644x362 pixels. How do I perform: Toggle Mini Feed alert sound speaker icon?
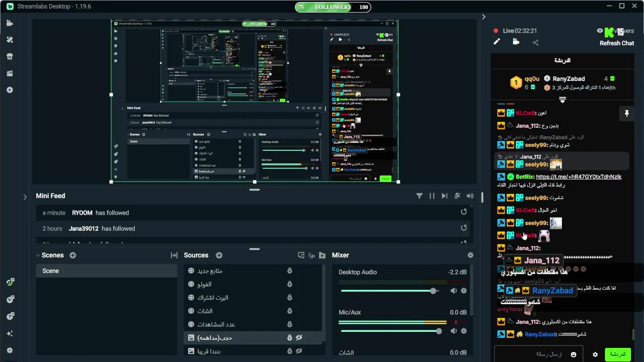(470, 196)
